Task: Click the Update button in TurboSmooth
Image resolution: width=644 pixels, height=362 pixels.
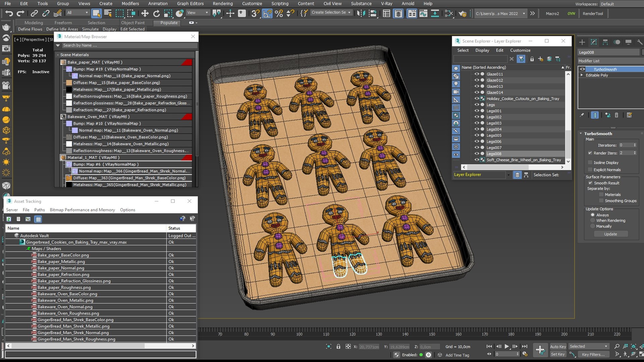Action: (x=610, y=234)
